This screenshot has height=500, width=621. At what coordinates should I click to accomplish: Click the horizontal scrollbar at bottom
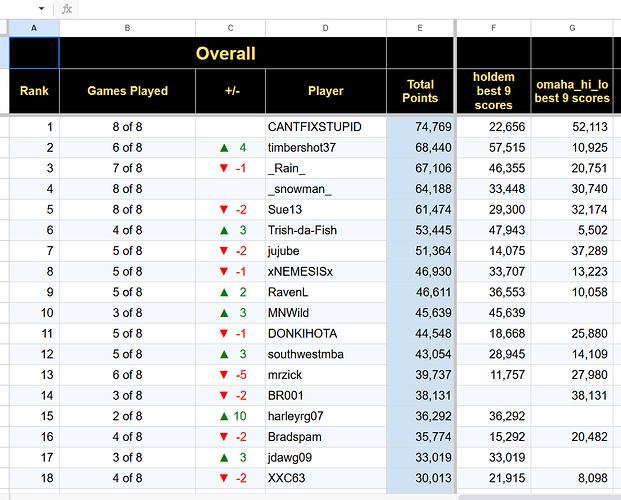(539, 497)
